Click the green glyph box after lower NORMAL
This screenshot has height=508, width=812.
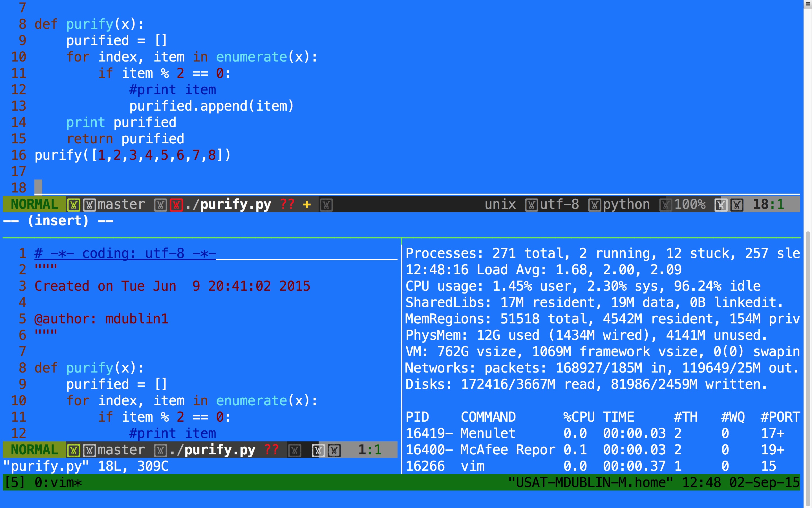[x=74, y=450]
